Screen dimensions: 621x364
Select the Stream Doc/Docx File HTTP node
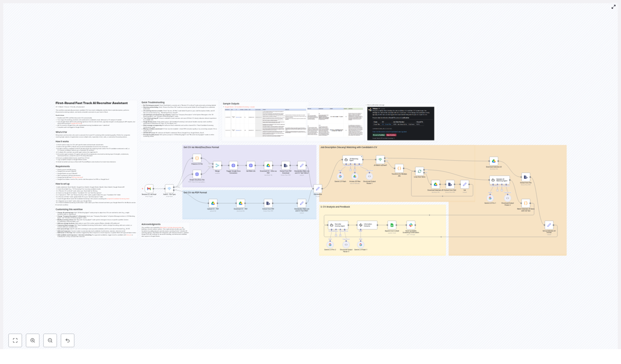[197, 174]
